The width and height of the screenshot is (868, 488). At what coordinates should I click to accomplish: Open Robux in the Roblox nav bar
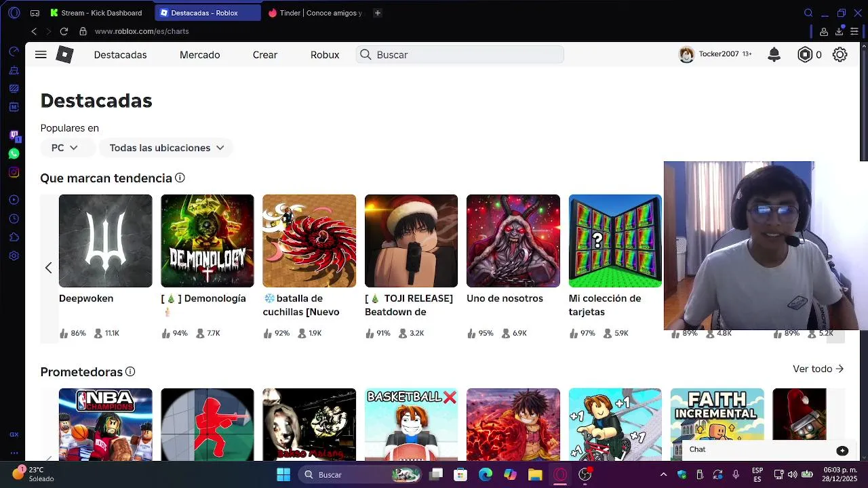click(325, 55)
